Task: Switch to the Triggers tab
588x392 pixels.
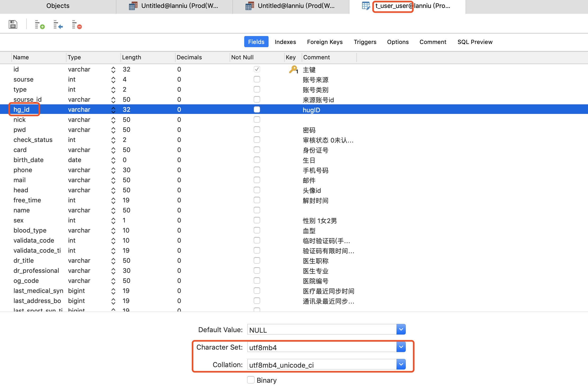Action: click(x=365, y=42)
